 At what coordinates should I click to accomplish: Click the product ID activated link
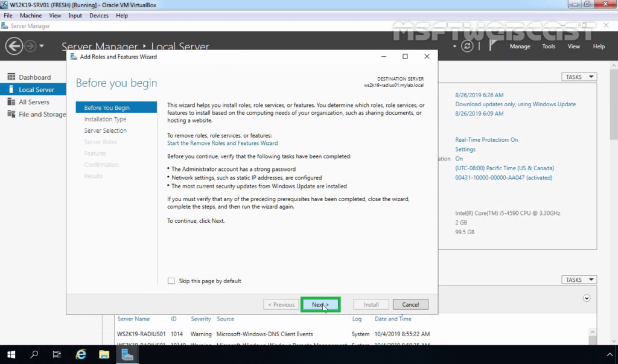(504, 177)
